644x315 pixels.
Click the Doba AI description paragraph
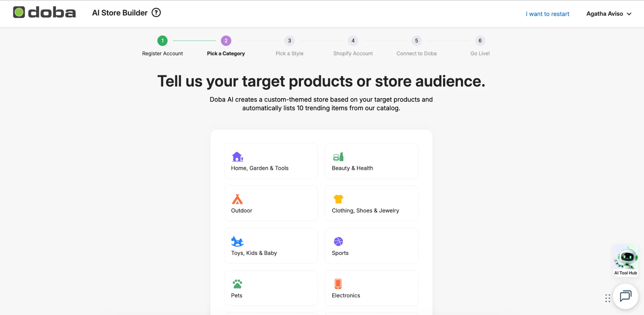click(321, 104)
